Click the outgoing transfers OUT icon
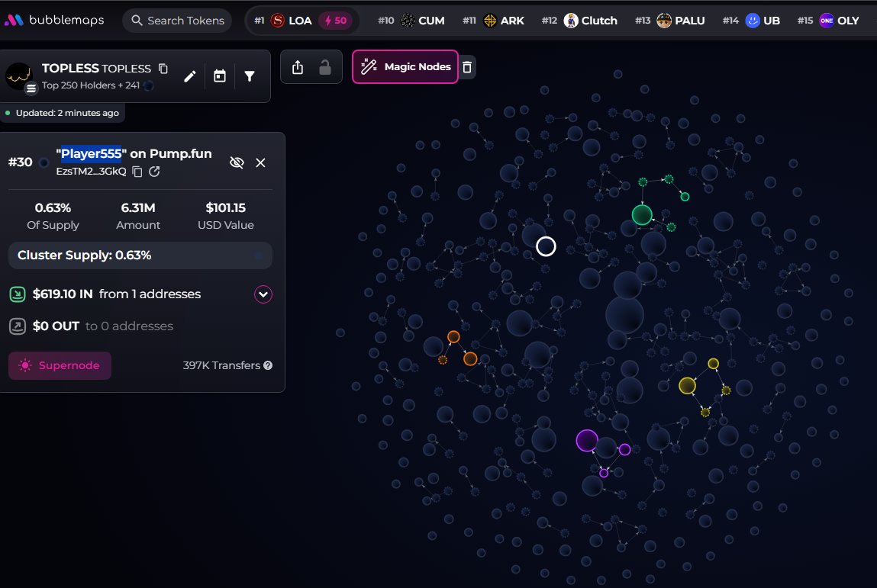 click(x=18, y=326)
